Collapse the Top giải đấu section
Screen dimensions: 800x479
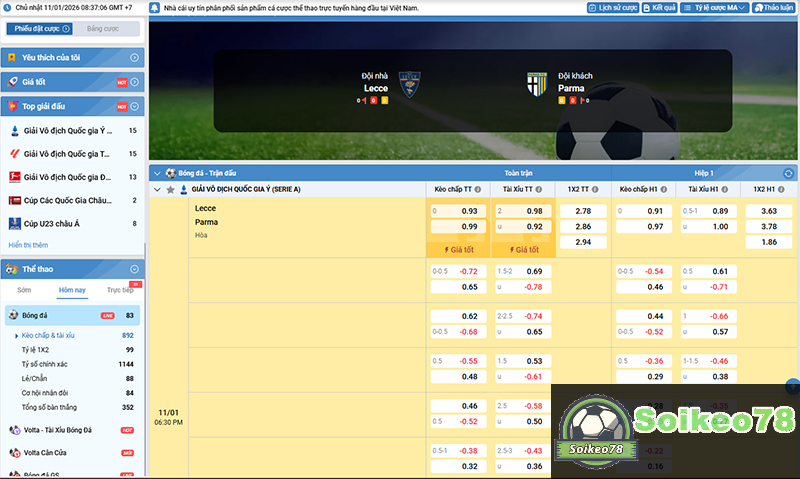134,106
